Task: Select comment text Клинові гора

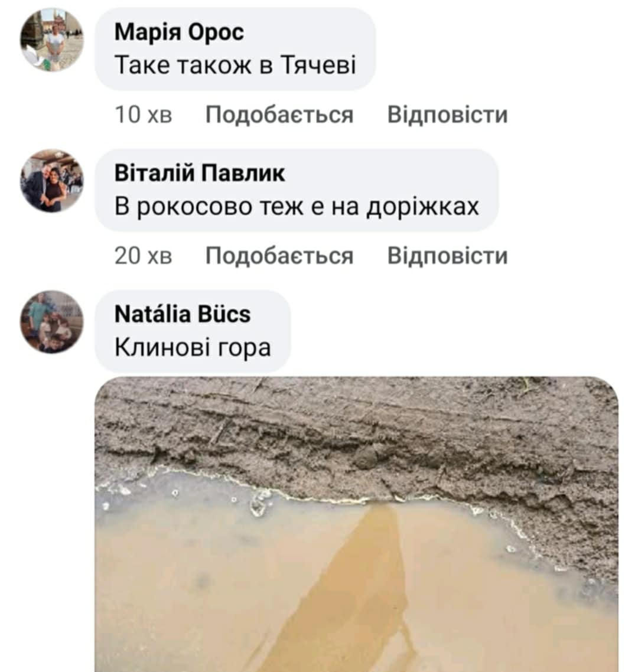Action: click(193, 348)
